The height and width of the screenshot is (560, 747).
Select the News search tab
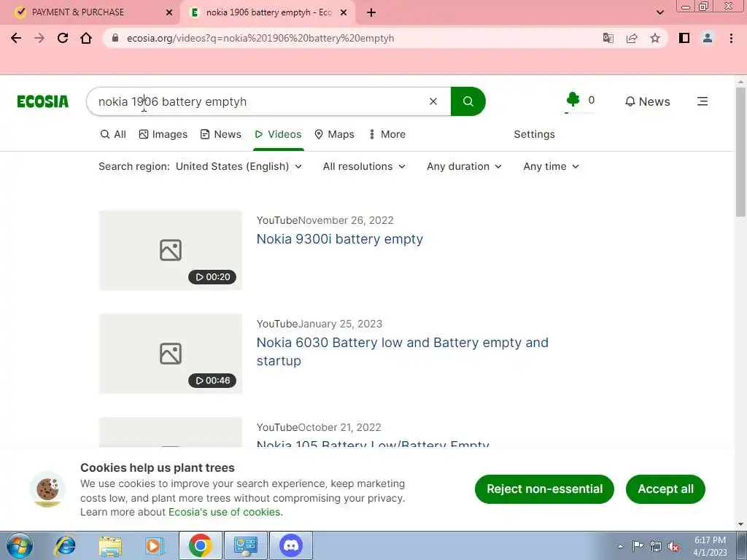coord(221,134)
